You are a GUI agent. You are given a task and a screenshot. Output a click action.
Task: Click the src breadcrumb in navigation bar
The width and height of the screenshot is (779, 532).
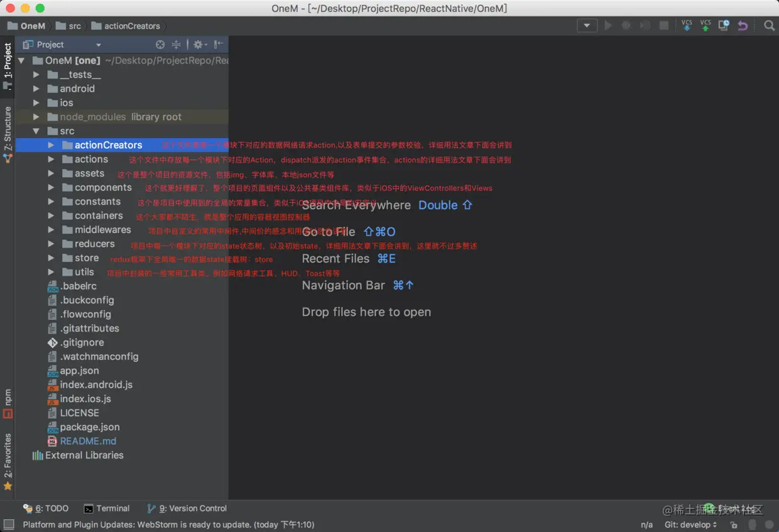coord(68,26)
